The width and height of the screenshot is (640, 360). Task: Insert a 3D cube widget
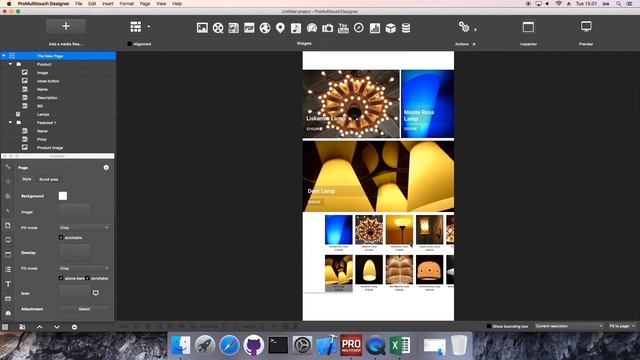391,28
